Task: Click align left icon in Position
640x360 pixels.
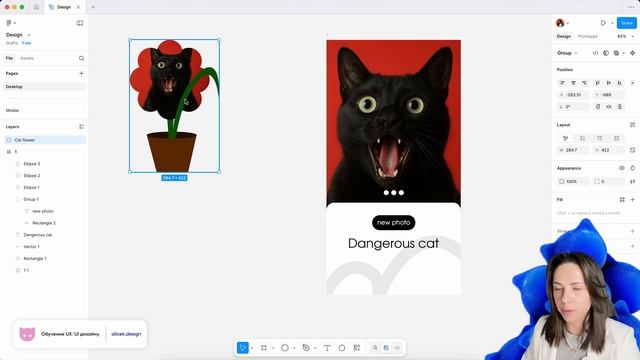Action: [562, 83]
